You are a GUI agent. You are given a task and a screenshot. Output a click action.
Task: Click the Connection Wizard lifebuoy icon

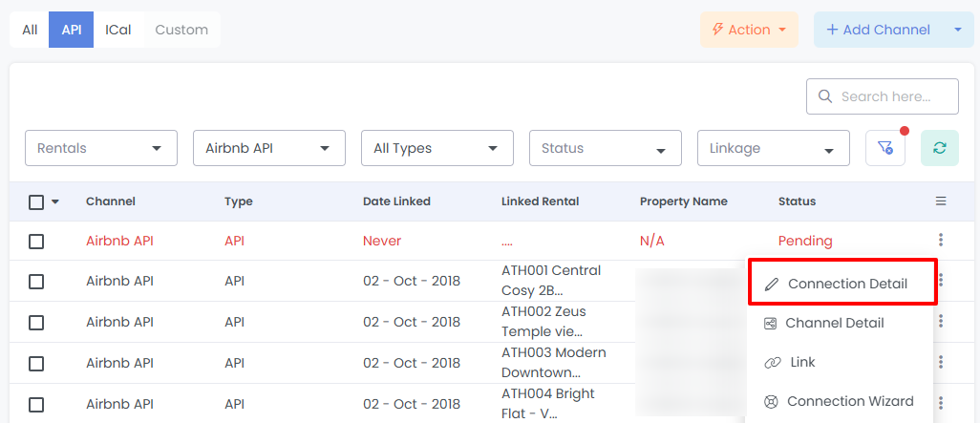(x=771, y=402)
